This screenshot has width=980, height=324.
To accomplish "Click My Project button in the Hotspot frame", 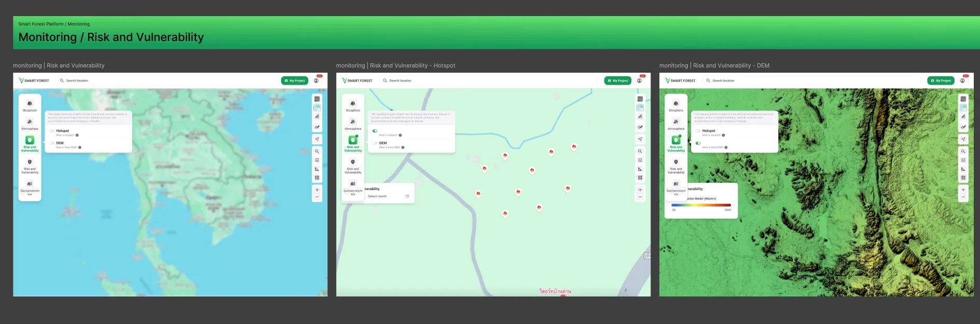I will 618,80.
